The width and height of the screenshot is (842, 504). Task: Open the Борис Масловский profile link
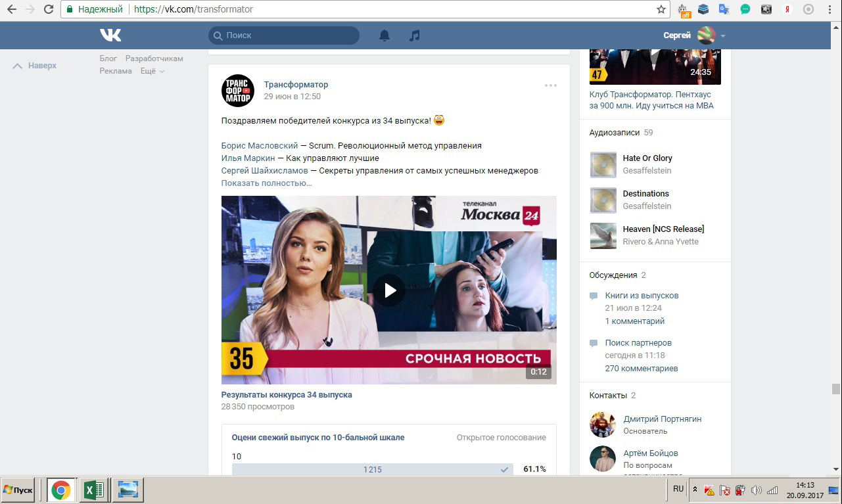pos(260,145)
